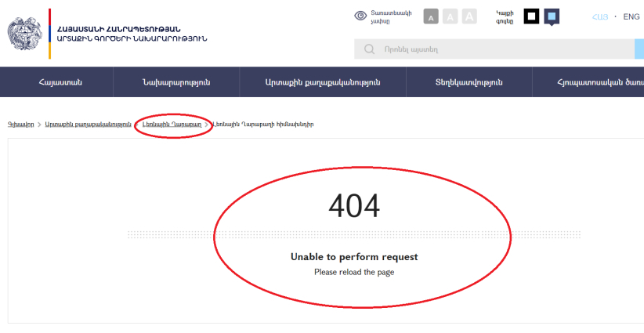Open the Արտաքին քաղաքականություն breadcrumb link

87,125
